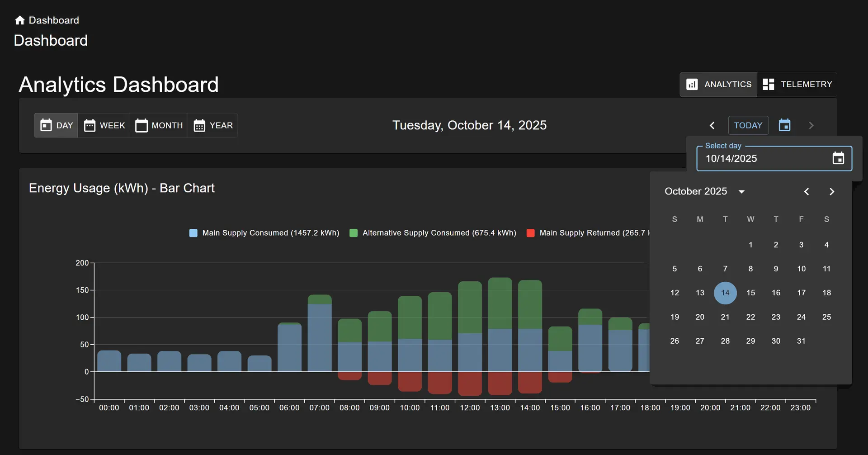Select the Week range tab
Viewport: 868px width, 455px height.
[104, 125]
